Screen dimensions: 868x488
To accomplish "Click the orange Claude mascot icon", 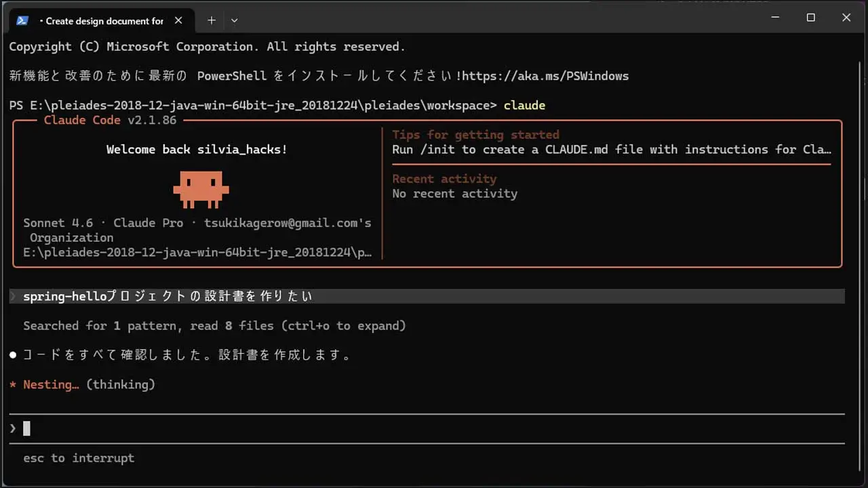I will (x=201, y=188).
